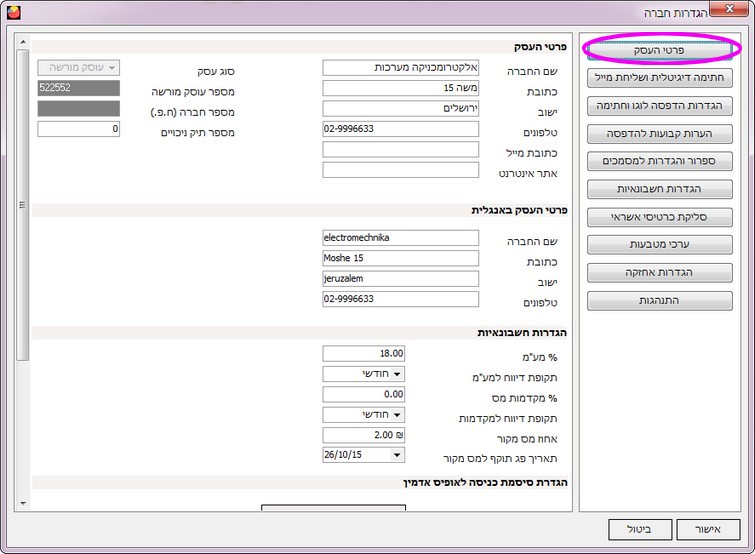Open the הגדרות חשבונאיות sidebar section

click(659, 189)
